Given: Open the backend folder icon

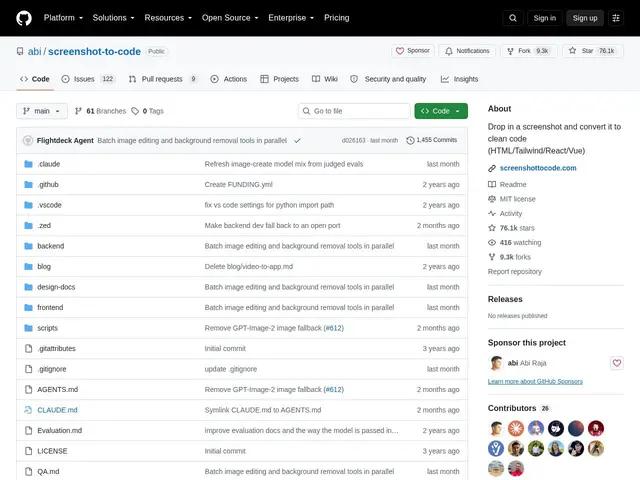Looking at the screenshot, I should (x=28, y=246).
